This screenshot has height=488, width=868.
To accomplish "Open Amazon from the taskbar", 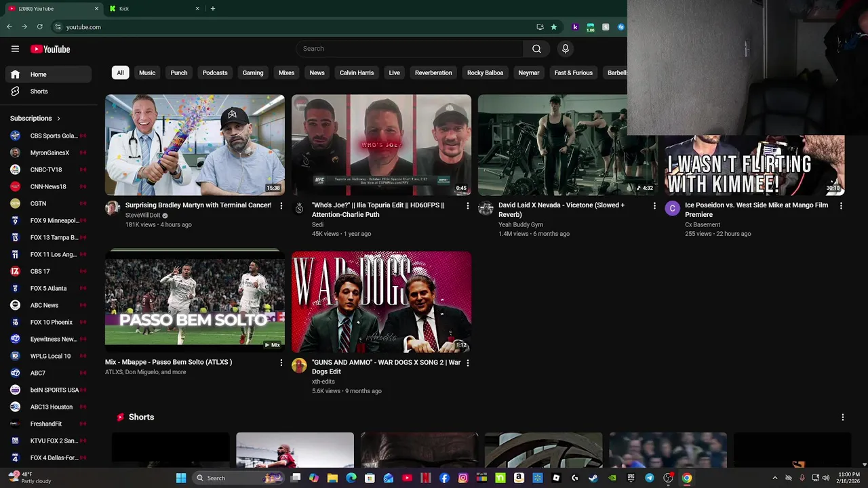I will 519,478.
